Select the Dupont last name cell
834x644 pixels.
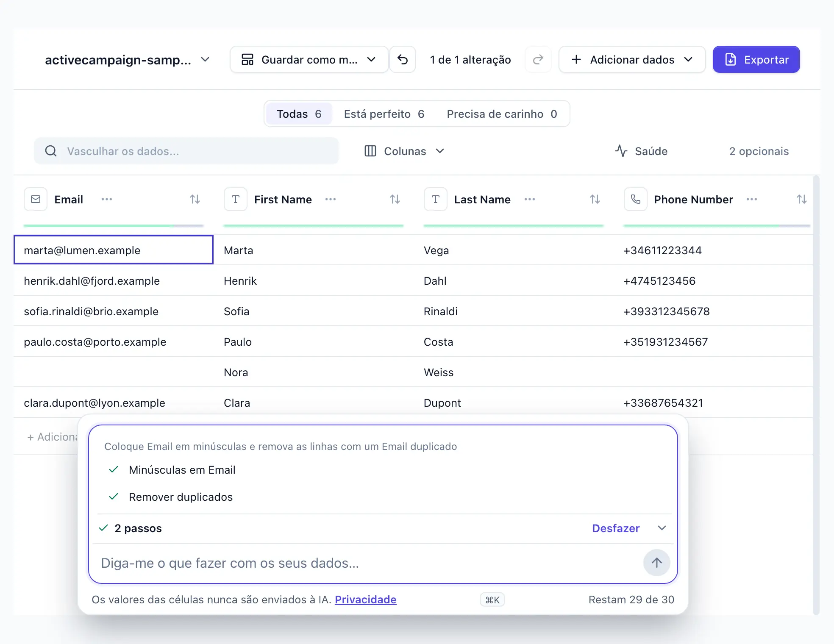514,402
